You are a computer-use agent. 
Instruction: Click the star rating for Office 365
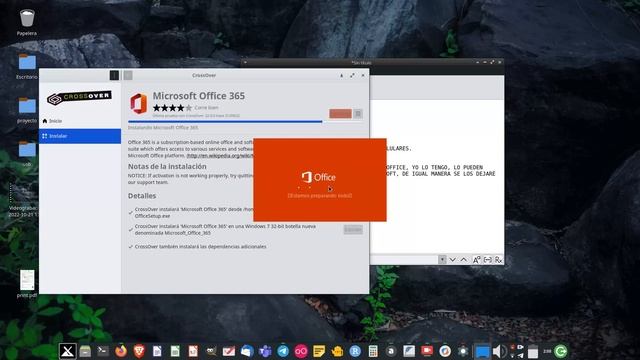coord(172,108)
